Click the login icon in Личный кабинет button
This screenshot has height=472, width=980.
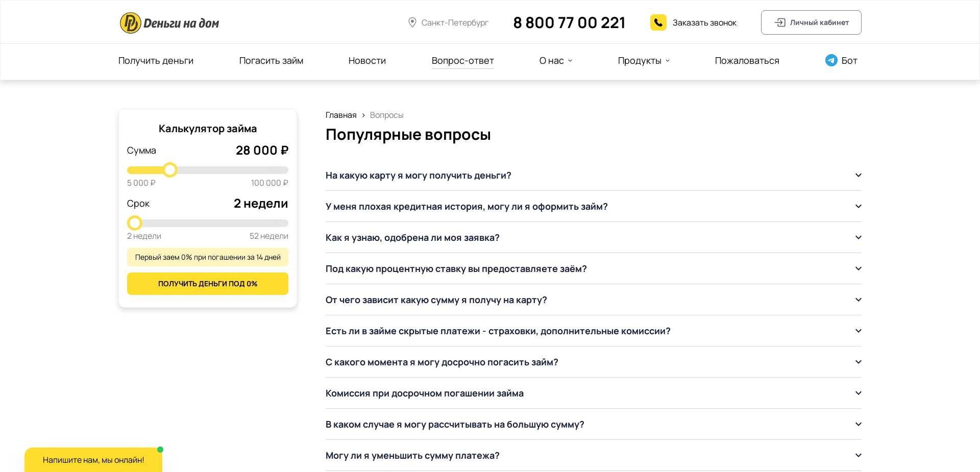coord(780,22)
